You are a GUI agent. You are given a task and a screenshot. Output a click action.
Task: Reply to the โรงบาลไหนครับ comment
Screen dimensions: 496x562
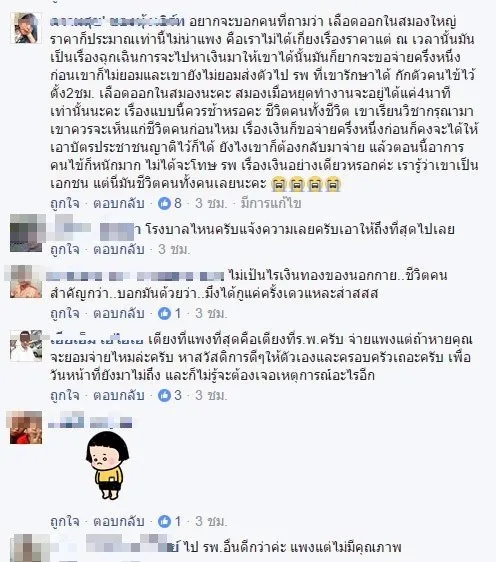click(119, 249)
